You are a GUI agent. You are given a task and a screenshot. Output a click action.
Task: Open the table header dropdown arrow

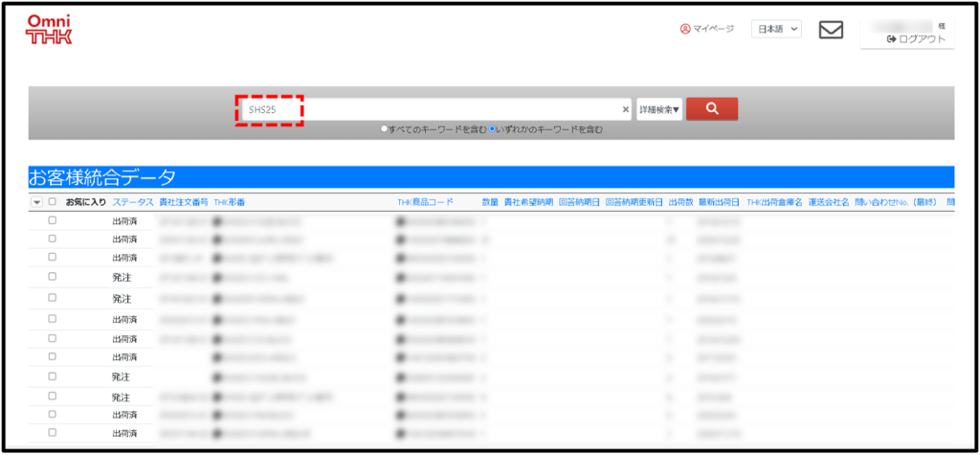[36, 202]
